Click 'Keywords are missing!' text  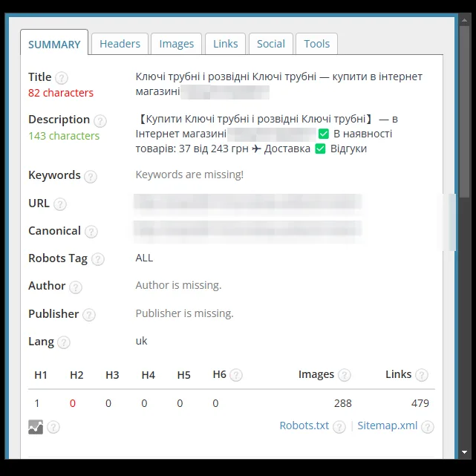189,175
